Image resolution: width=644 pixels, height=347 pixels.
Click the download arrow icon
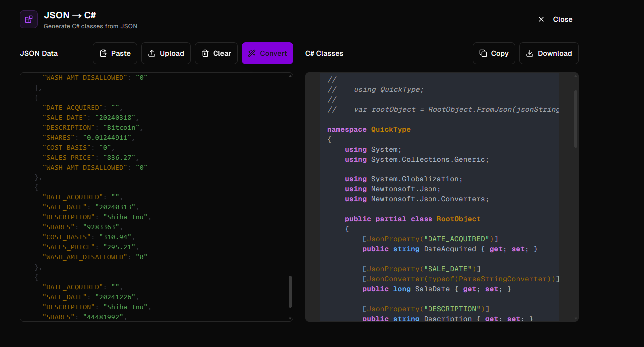coord(530,53)
